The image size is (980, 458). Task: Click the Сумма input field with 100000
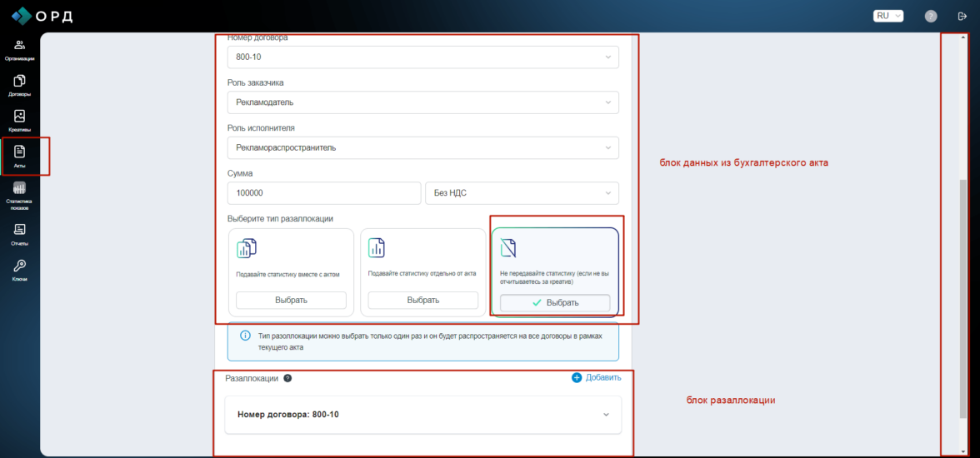click(323, 192)
